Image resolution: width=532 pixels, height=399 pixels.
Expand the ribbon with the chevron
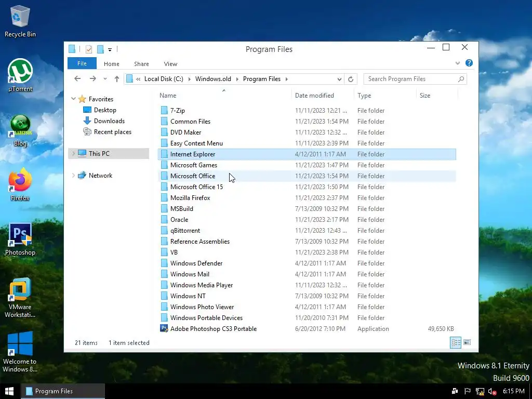(x=458, y=63)
